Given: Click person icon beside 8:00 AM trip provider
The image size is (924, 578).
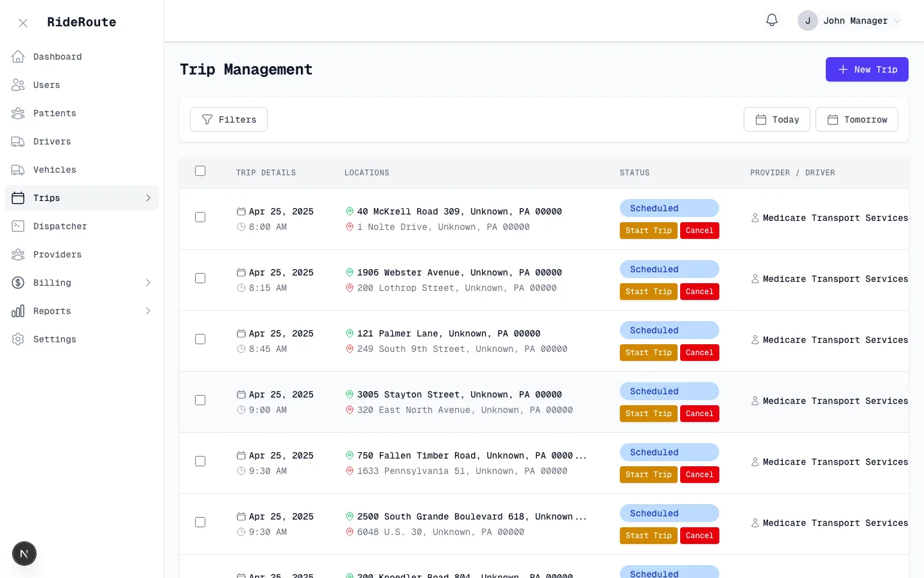Looking at the screenshot, I should point(755,218).
